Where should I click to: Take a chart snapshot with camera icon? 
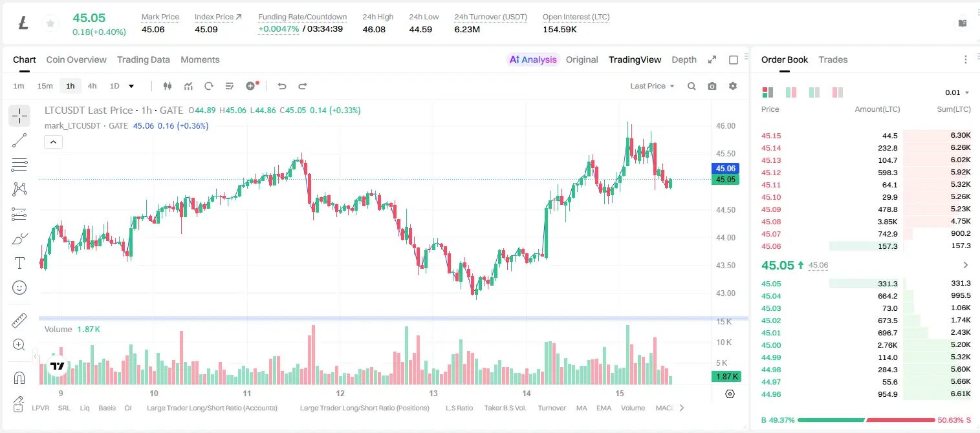coord(712,86)
